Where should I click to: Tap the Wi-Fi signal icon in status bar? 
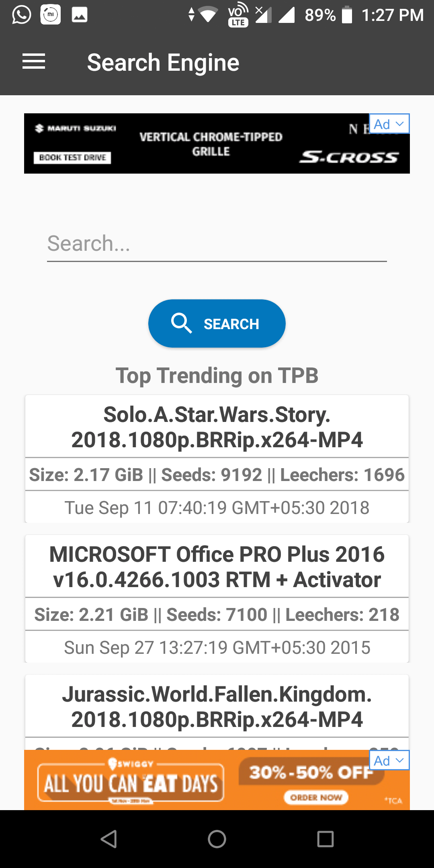208,15
